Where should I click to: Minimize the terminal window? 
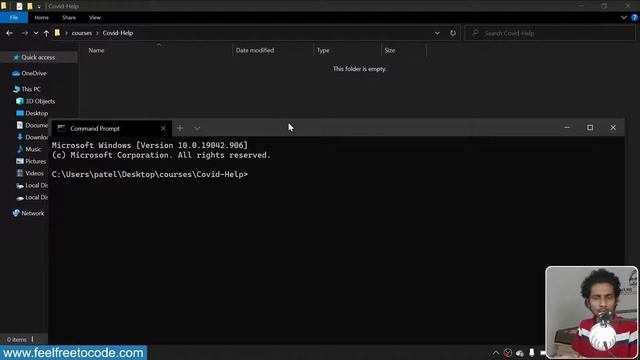point(567,128)
